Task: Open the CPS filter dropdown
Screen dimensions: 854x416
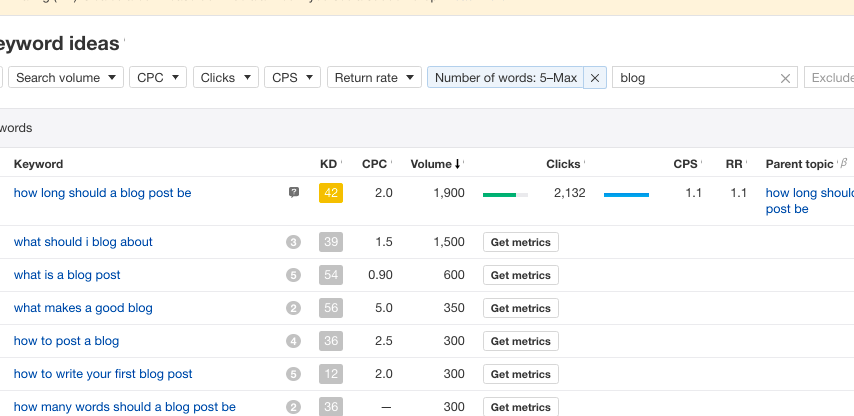Action: click(292, 77)
